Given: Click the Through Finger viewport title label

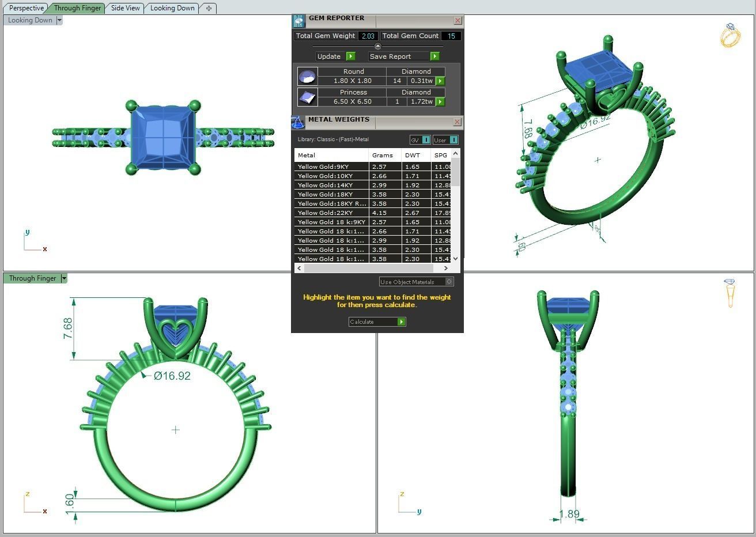Looking at the screenshot, I should 32,278.
